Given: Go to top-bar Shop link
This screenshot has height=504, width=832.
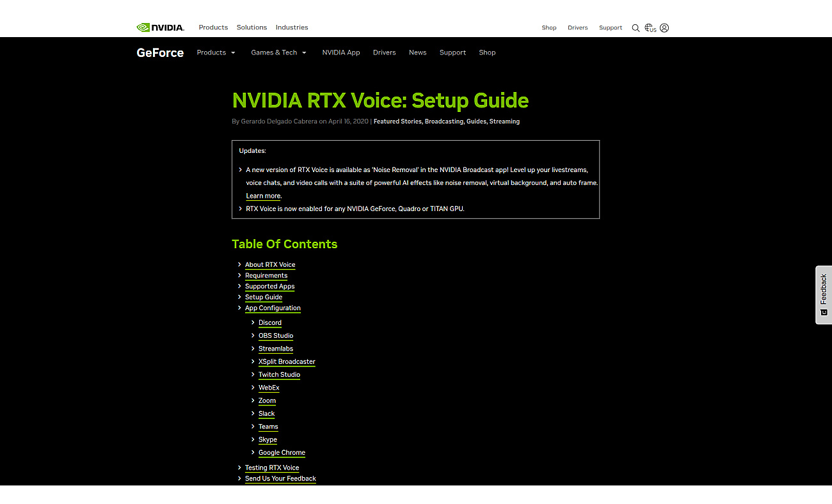Looking at the screenshot, I should [549, 28].
